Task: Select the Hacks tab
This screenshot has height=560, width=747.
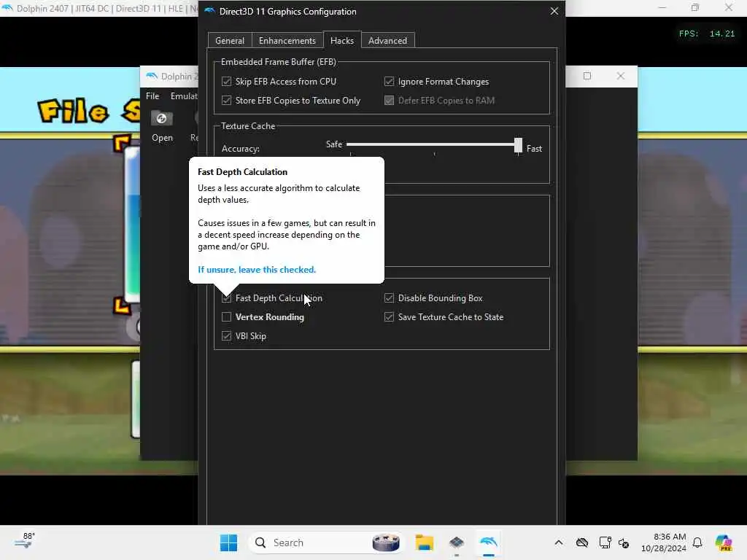Action: coord(342,40)
